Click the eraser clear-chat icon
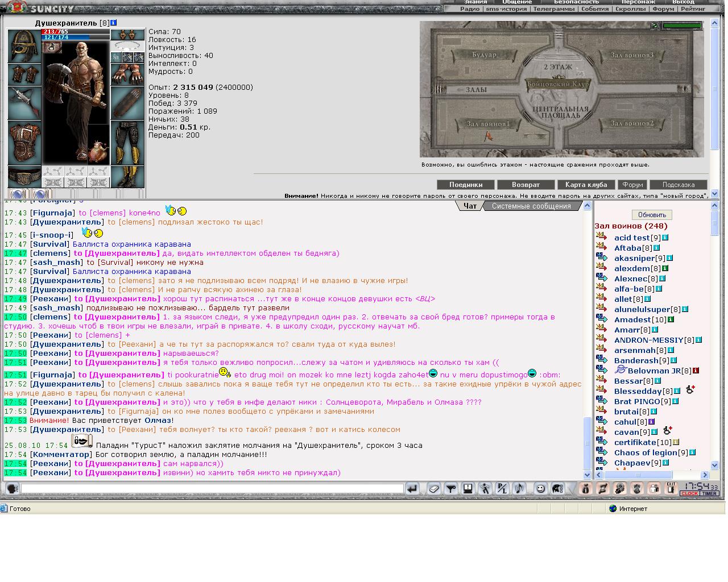Viewport: 728px width, 582px height. click(434, 488)
